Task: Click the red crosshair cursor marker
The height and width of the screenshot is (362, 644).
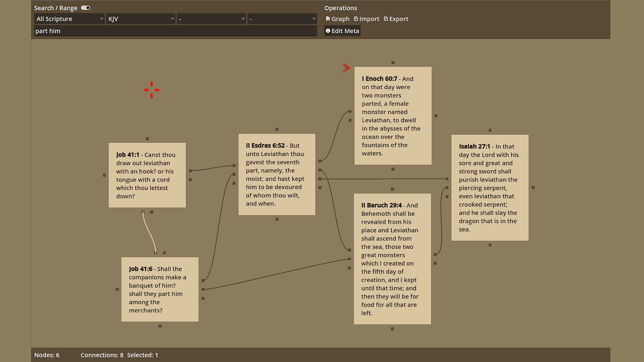Action: (x=152, y=90)
